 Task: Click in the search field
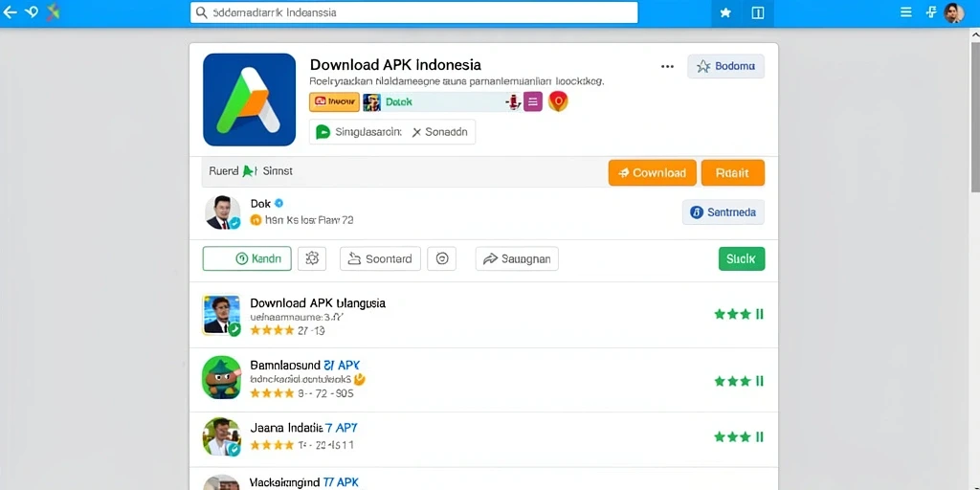413,12
